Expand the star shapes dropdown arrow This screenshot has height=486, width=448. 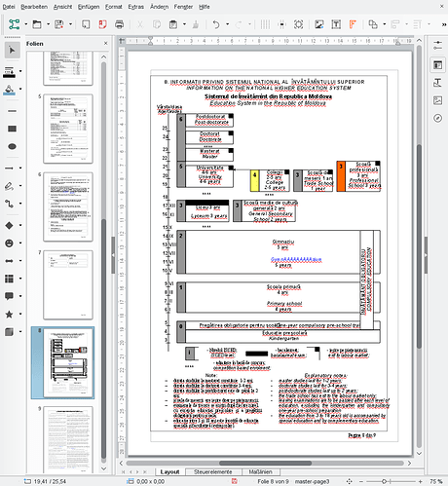pyautogui.click(x=20, y=314)
